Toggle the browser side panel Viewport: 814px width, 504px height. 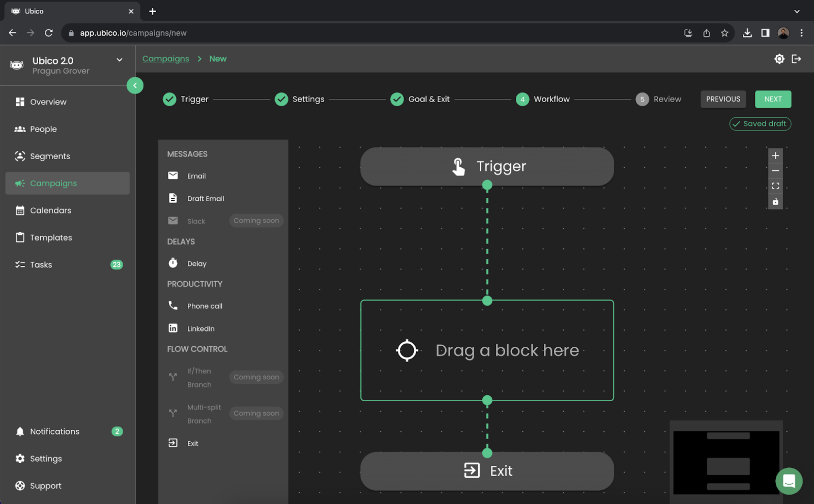tap(765, 33)
